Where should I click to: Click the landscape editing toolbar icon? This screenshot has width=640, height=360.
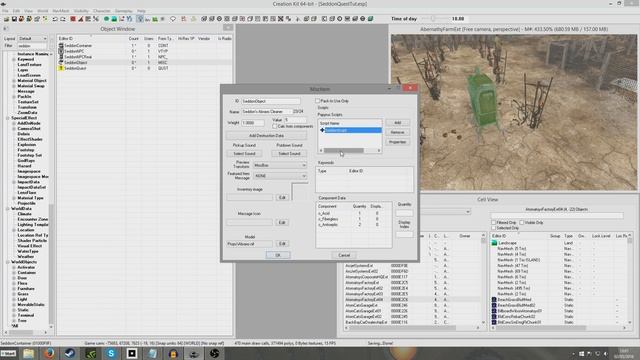pyautogui.click(x=114, y=19)
